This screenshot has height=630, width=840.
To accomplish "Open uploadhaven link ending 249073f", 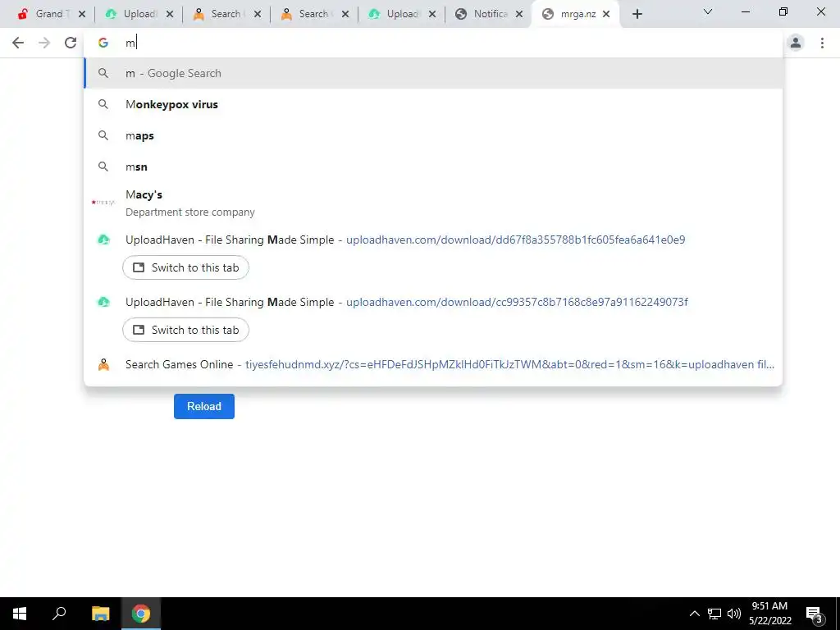I will pos(517,302).
